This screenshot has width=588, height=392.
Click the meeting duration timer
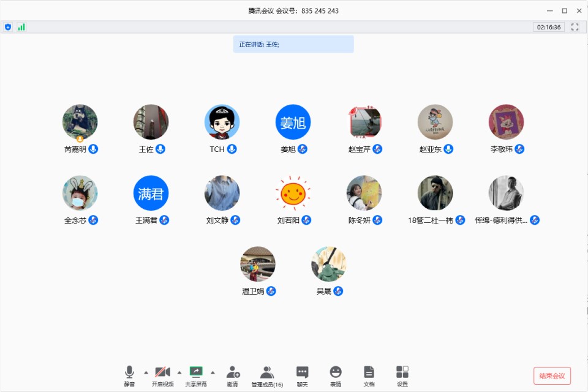[549, 27]
